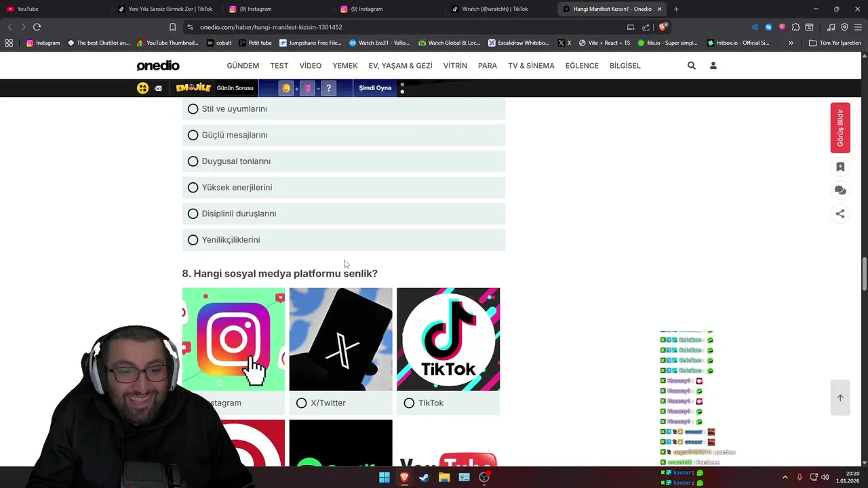Open the BİLGİSEL menu item
The height and width of the screenshot is (488, 868).
[x=625, y=66]
